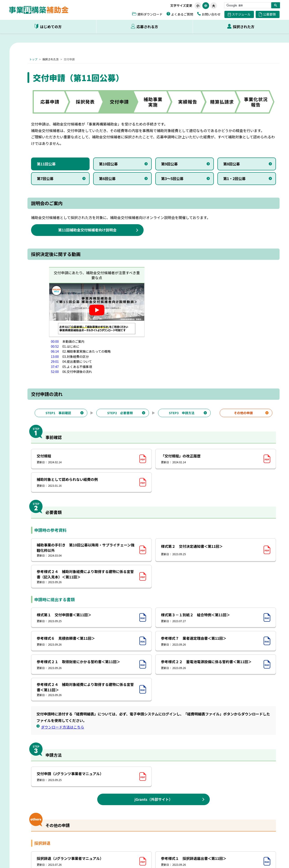
Task: Open the 応募される方 menu
Action: tap(144, 27)
